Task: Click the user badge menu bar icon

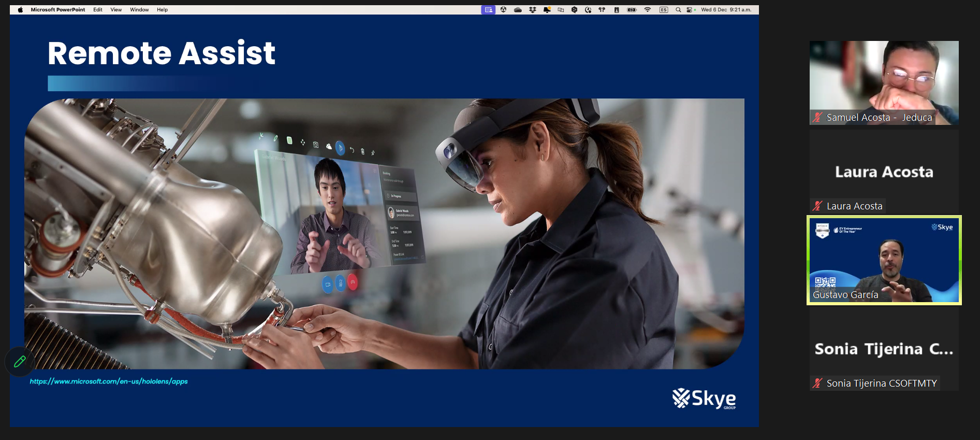Action: point(617,10)
